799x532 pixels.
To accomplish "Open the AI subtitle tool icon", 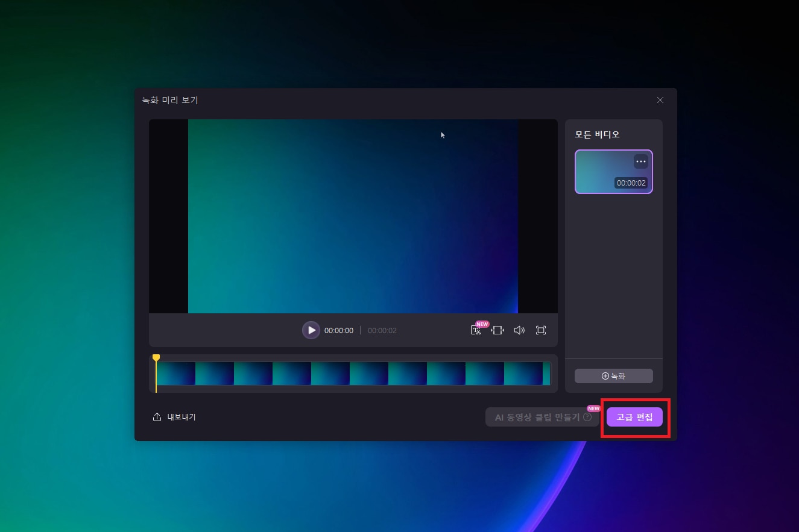I will [x=476, y=330].
